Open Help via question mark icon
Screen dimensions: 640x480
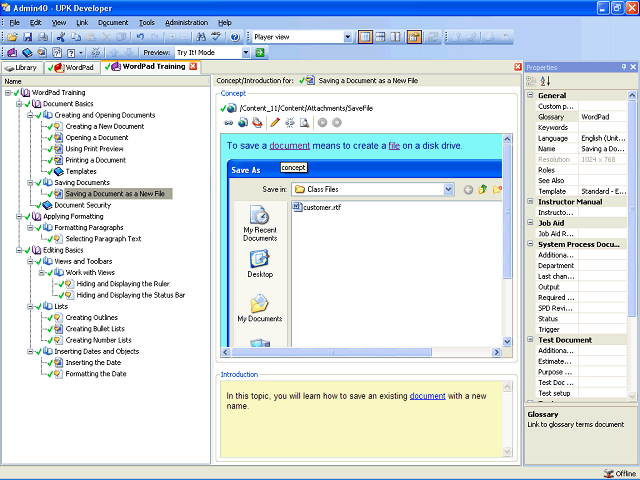coord(235,37)
